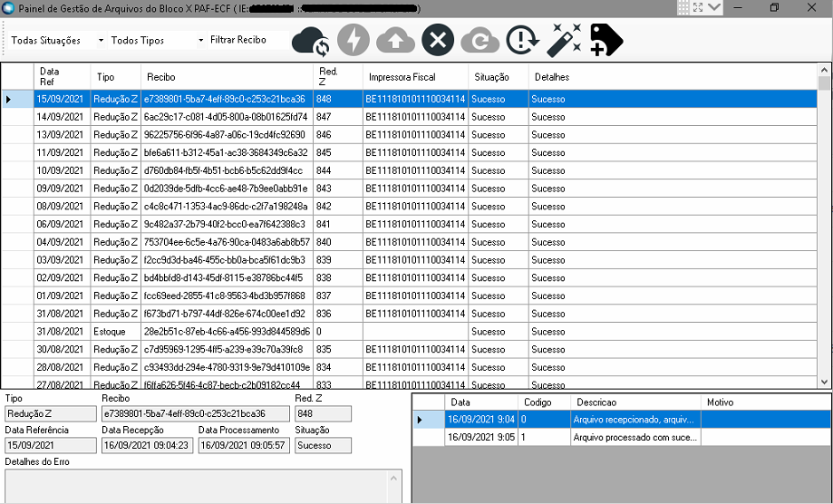Screen dimensions: 833x504
Task: Click the fullscreen arrows icon in title bar
Action: (x=698, y=7)
